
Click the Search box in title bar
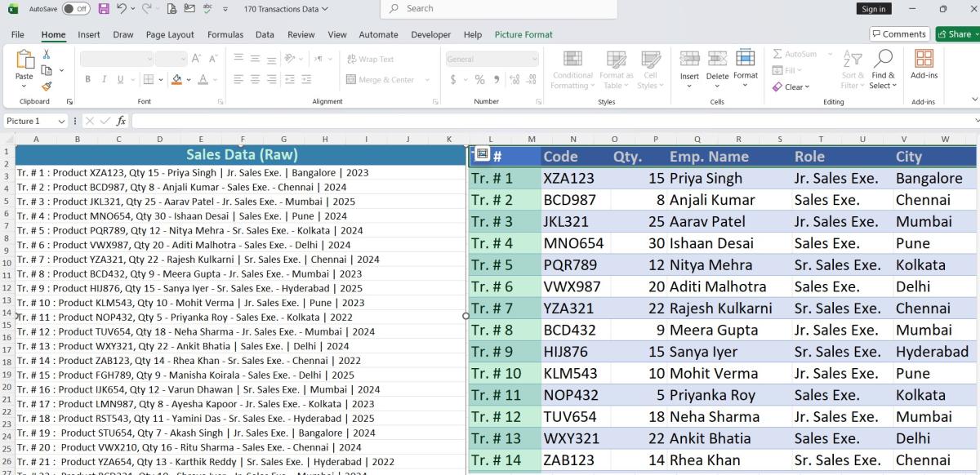pyautogui.click(x=498, y=9)
